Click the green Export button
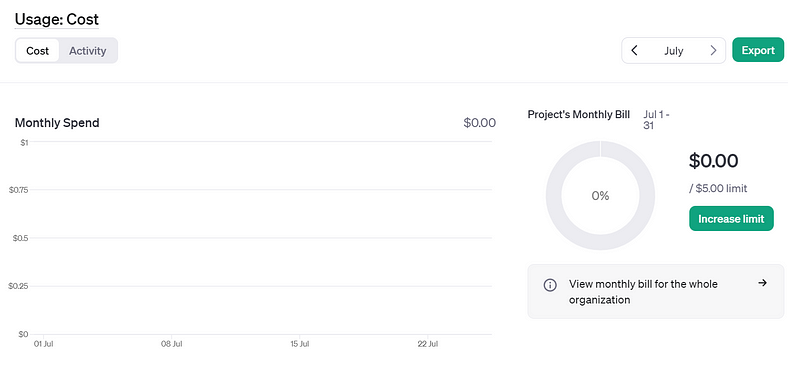This screenshot has height=366, width=788. click(x=758, y=50)
